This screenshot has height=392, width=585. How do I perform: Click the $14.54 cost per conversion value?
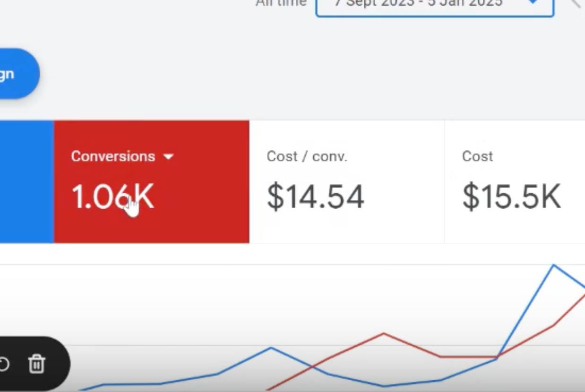315,196
